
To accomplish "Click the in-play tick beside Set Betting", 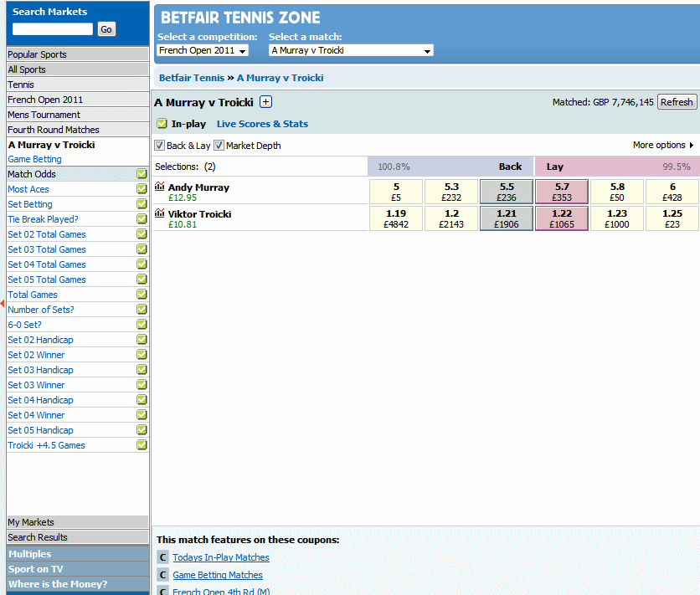I will [142, 204].
